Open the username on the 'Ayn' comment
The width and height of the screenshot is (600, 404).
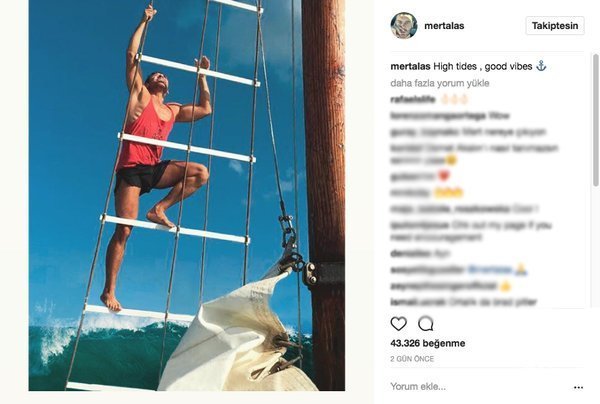[403, 254]
